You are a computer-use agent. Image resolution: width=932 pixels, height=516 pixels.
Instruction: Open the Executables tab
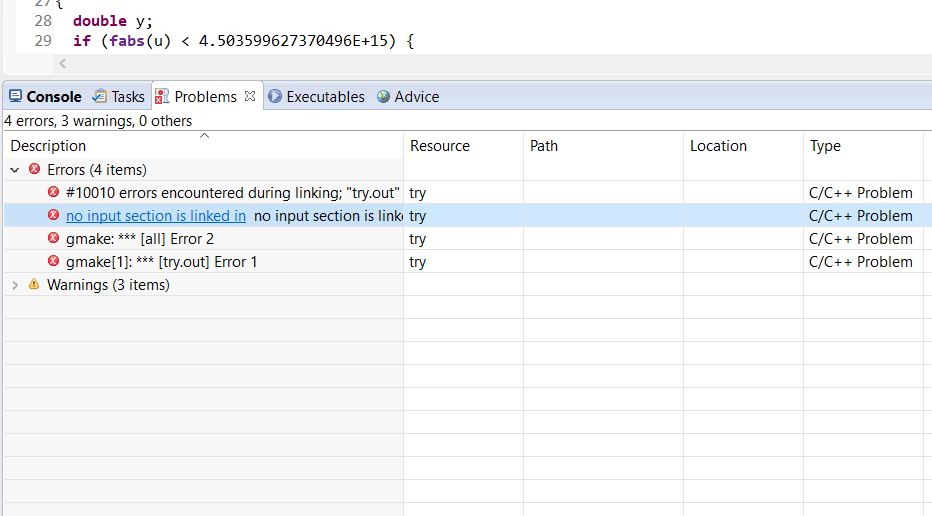[x=325, y=97]
